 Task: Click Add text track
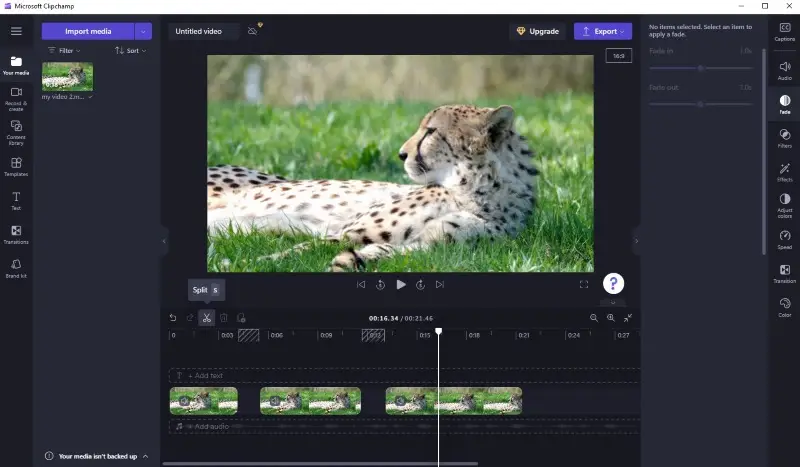[404, 376]
